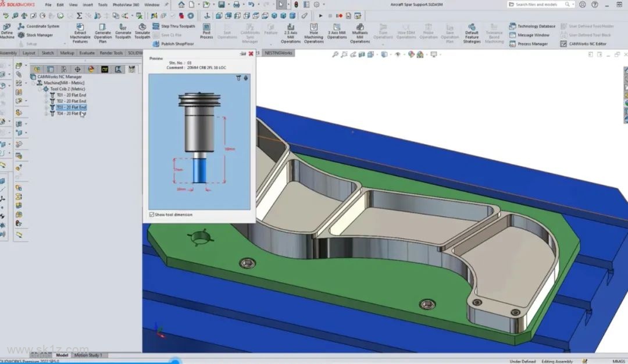Open the Technology Database

pyautogui.click(x=532, y=26)
